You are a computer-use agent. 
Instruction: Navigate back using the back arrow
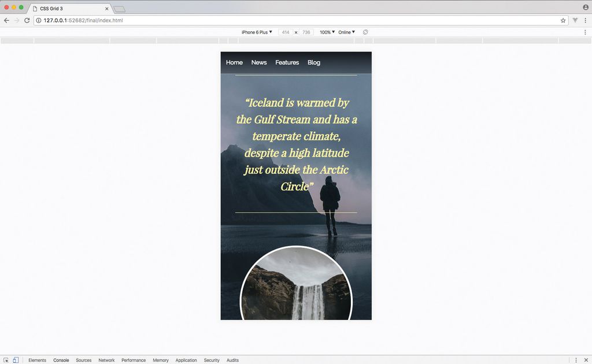(x=6, y=20)
